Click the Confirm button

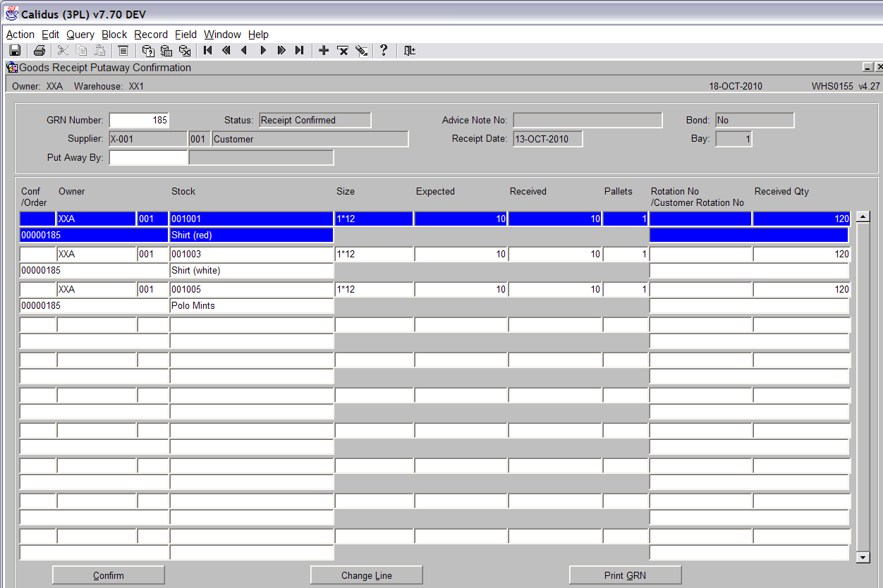coord(109,575)
